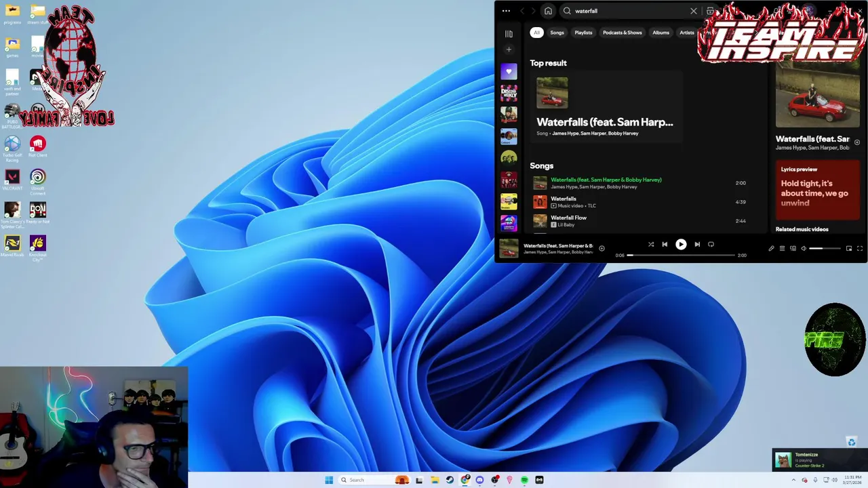Filter results by Playlists
The height and width of the screenshot is (488, 868).
[x=583, y=33]
